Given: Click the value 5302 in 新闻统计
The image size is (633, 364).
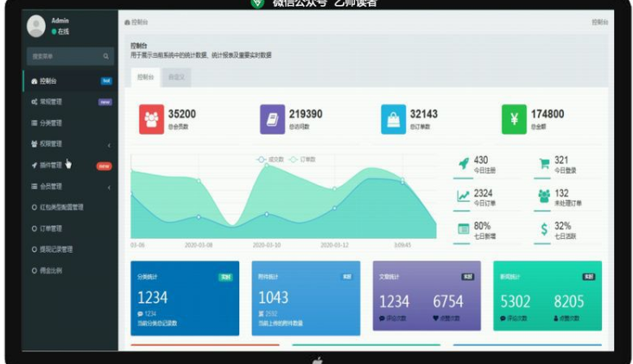Looking at the screenshot, I should point(515,302).
